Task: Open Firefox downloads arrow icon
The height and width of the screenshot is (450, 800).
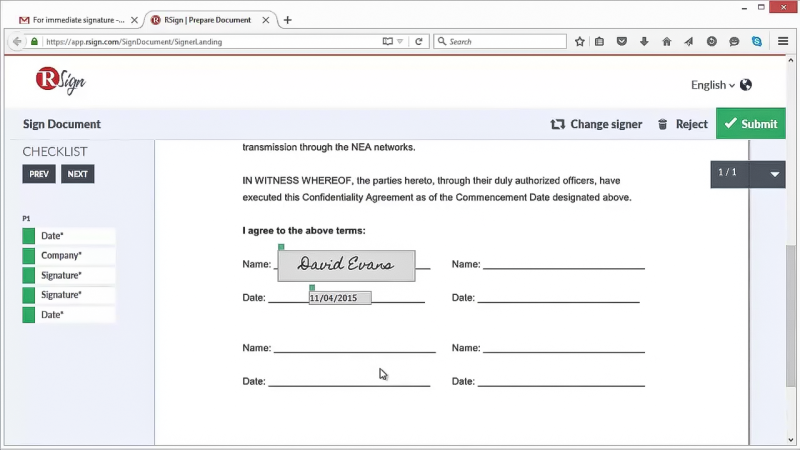Action: [x=644, y=42]
